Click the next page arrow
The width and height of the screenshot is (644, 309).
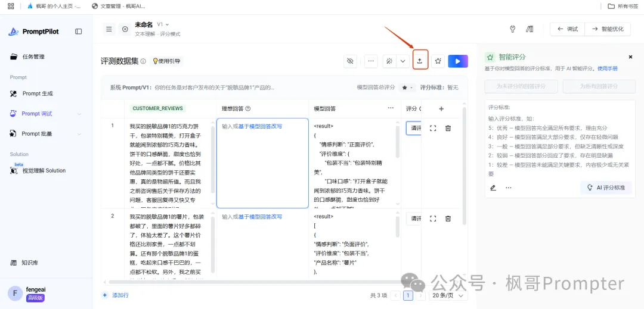click(420, 295)
